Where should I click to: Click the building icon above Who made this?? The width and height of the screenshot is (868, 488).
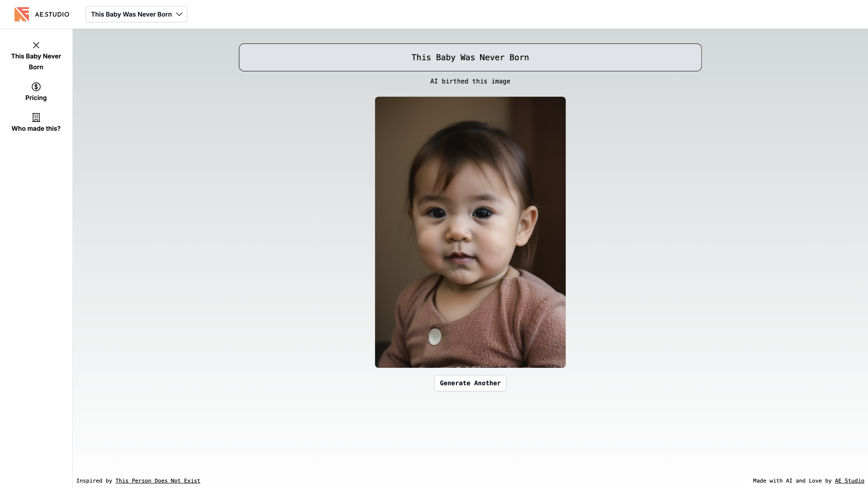36,118
